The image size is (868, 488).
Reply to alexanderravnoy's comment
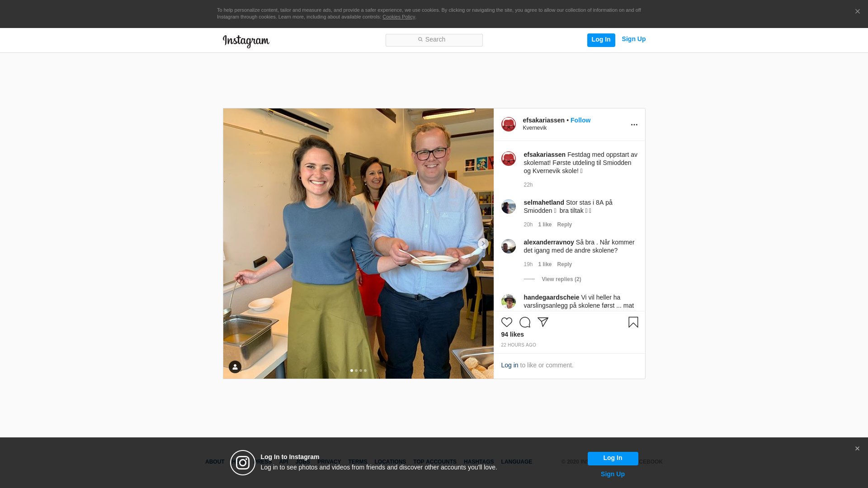[564, 264]
